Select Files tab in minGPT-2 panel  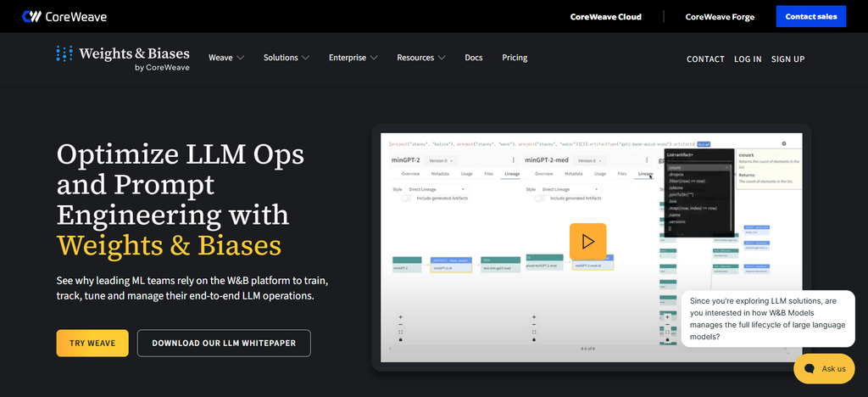click(x=489, y=174)
